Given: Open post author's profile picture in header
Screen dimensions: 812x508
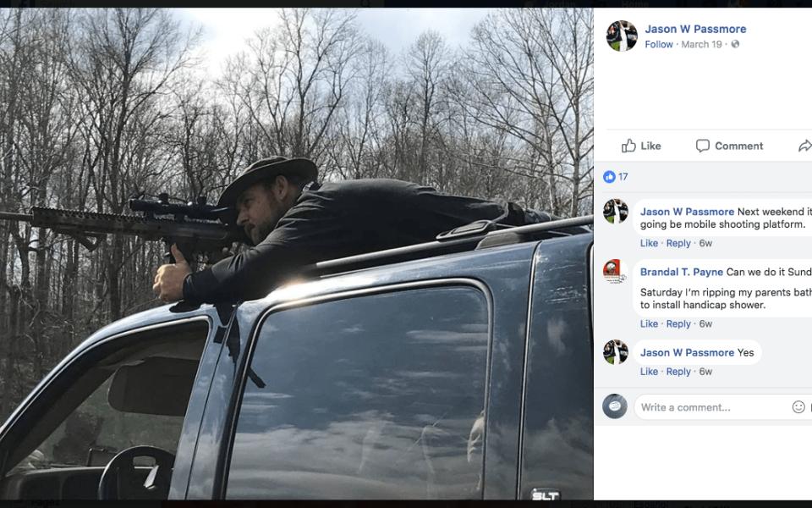Looking at the screenshot, I should pyautogui.click(x=622, y=36).
